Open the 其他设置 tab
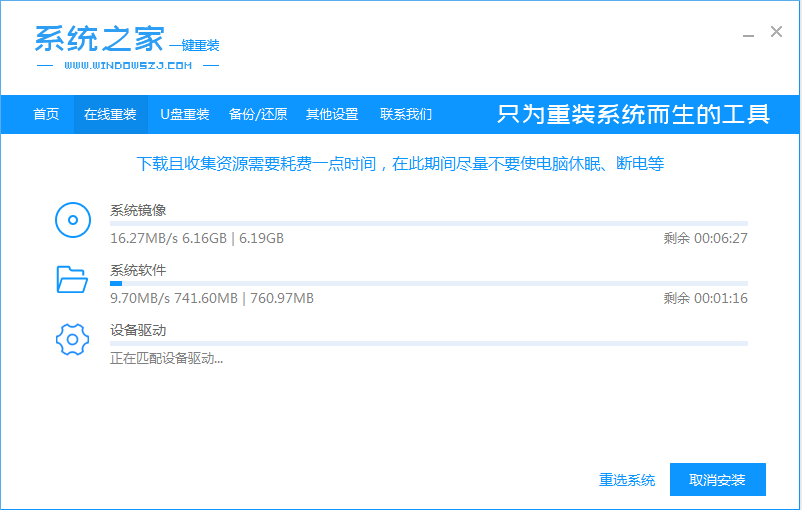This screenshot has width=802, height=510. (332, 114)
